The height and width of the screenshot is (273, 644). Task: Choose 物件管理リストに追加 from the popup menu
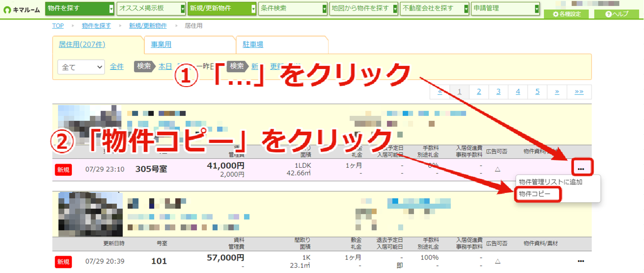pos(550,182)
